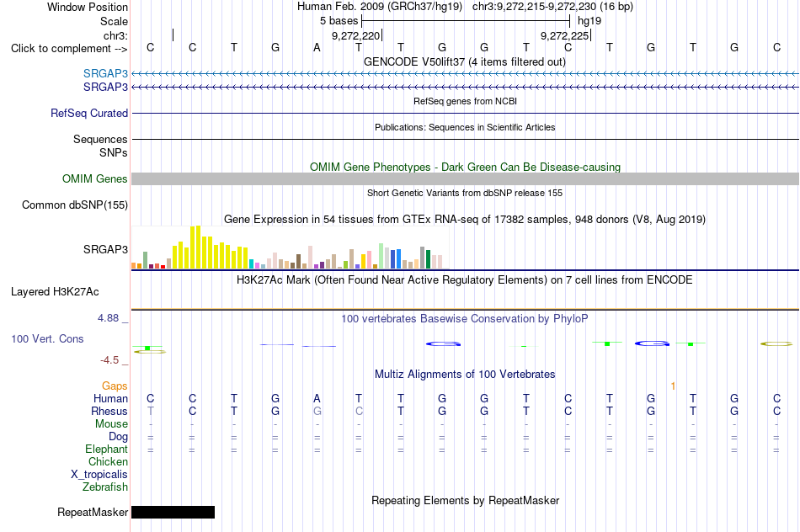The image size is (800, 532).
Task: Click the 'Chicken' species label
Action: 108,461
